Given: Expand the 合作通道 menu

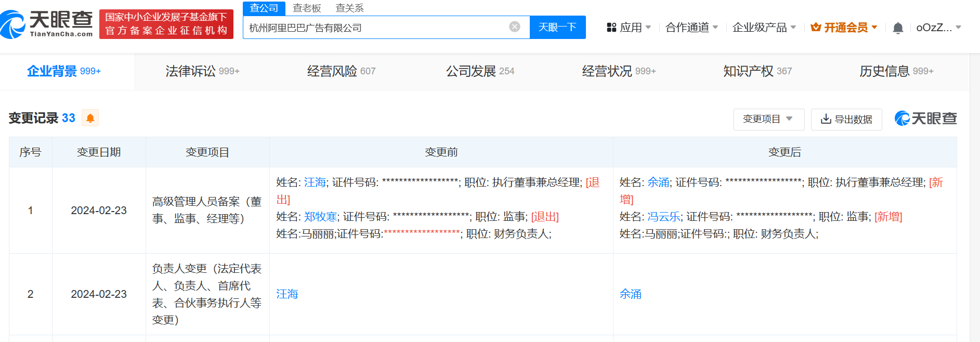Looking at the screenshot, I should [x=691, y=28].
